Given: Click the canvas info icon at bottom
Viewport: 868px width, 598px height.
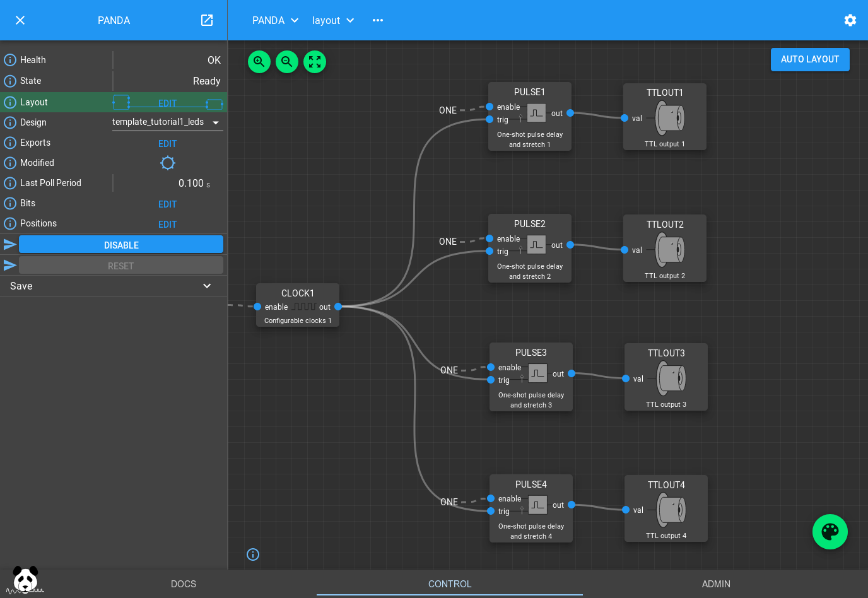Looking at the screenshot, I should coord(253,554).
